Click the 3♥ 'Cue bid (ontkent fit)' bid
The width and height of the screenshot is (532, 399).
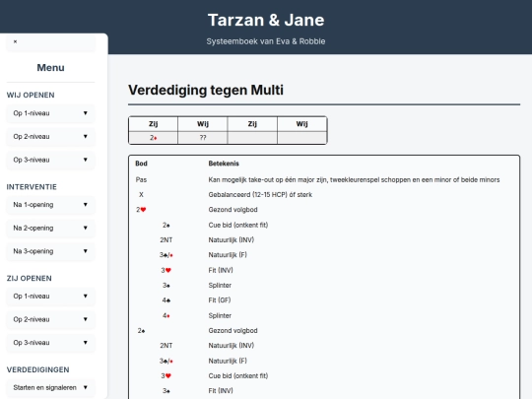pos(166,375)
